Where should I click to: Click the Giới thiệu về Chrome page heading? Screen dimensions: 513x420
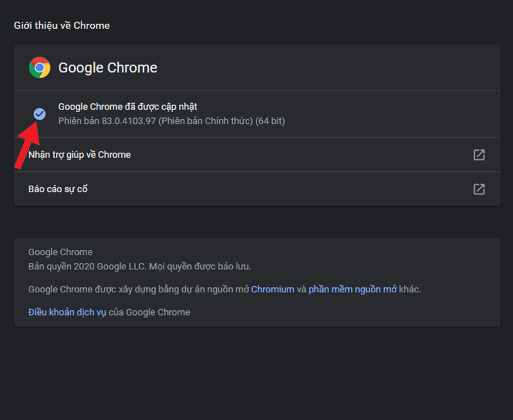point(62,26)
